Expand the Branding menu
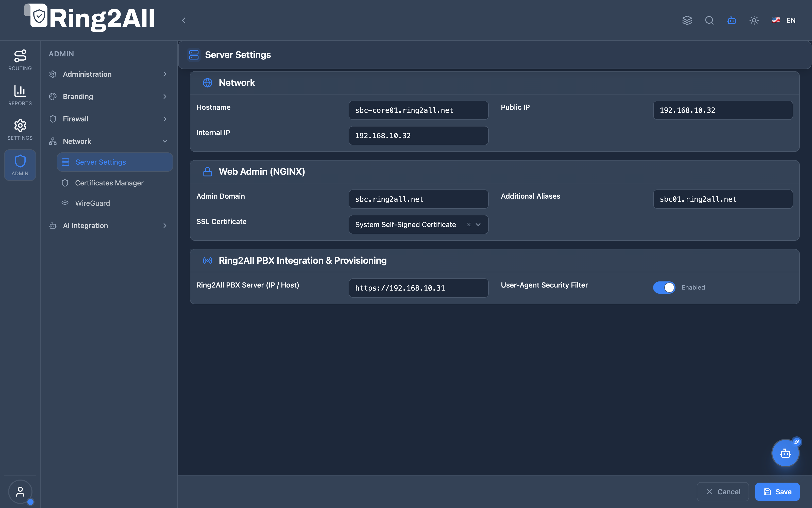The width and height of the screenshot is (812, 508). (x=108, y=97)
